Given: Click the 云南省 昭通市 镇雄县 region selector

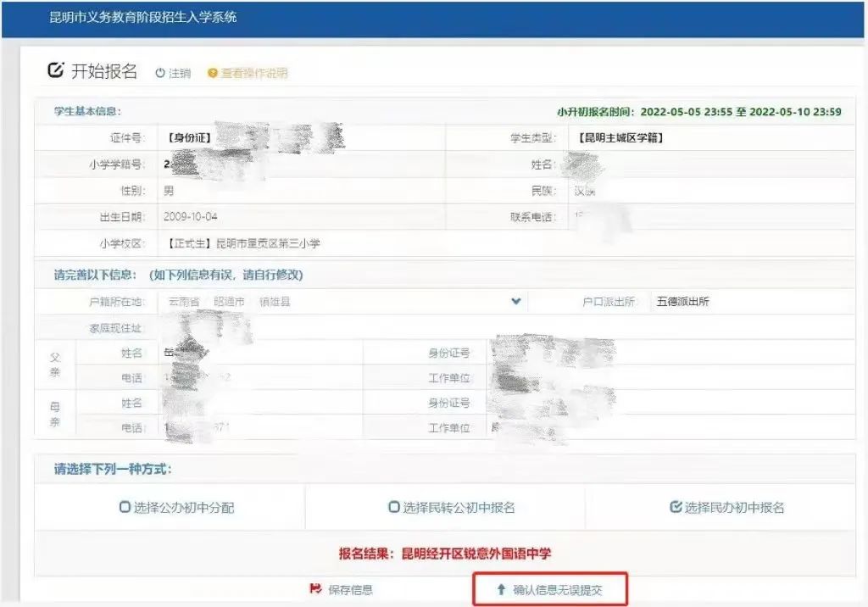Looking at the screenshot, I should pos(342,301).
